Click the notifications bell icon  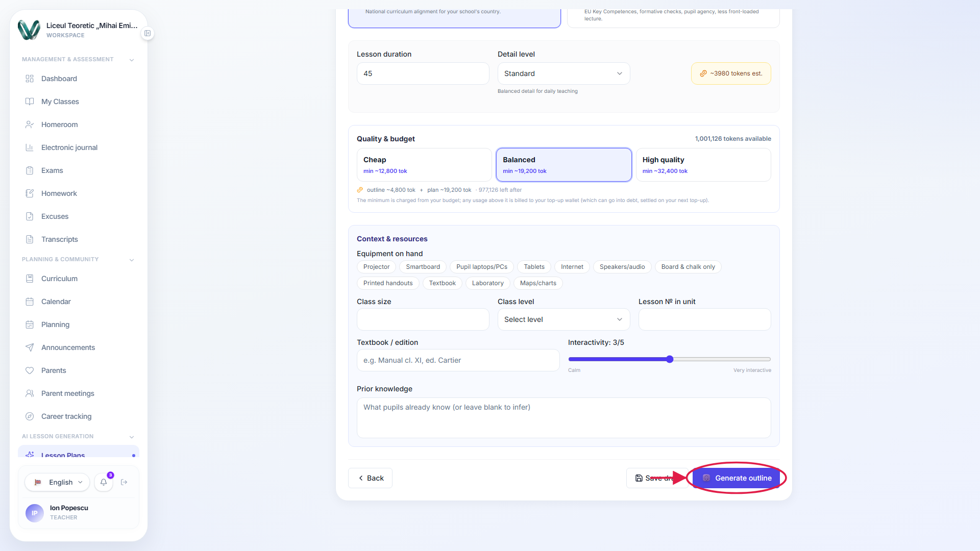click(x=104, y=482)
